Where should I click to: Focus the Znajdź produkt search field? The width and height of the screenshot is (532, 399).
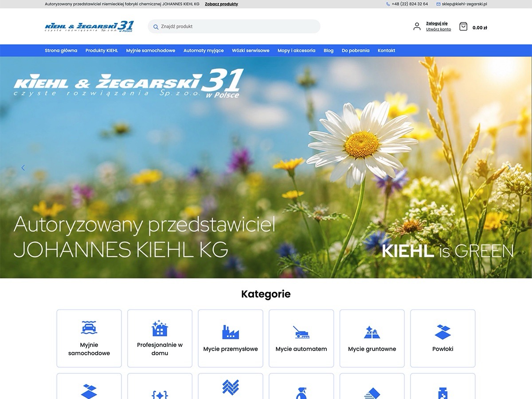[234, 27]
